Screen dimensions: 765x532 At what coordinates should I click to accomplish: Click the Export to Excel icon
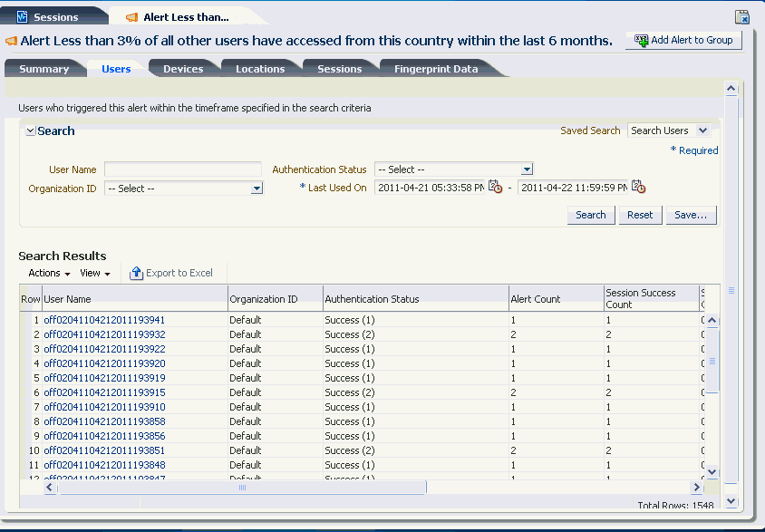136,273
